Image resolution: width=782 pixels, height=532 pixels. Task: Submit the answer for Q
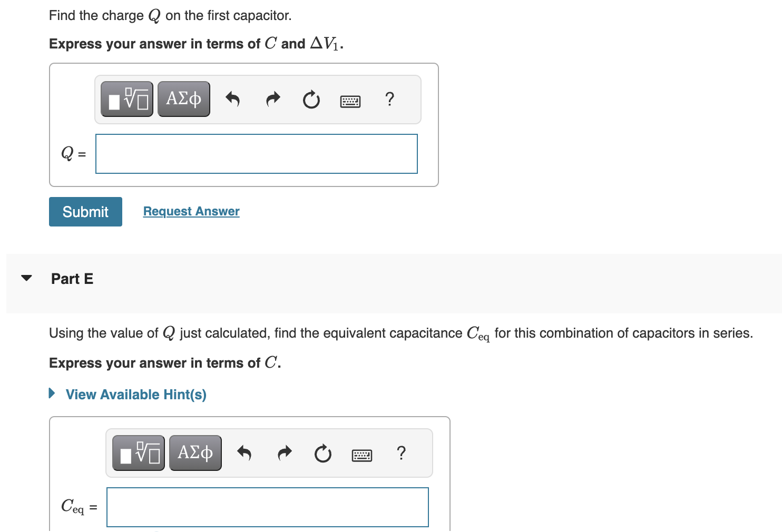[85, 211]
